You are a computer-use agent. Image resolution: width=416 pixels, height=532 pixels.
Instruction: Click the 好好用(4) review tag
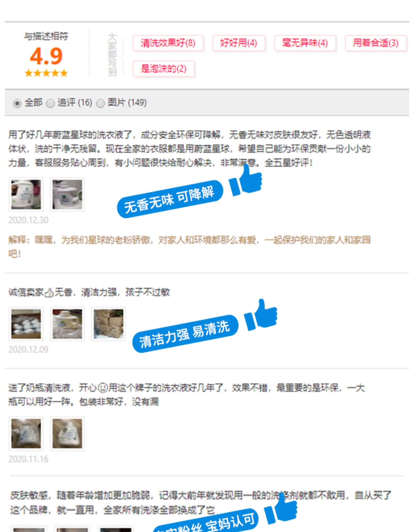(x=239, y=43)
